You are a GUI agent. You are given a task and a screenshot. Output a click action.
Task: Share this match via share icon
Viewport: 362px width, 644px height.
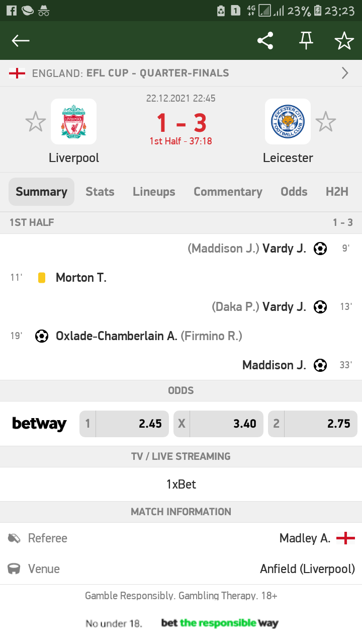click(x=265, y=41)
